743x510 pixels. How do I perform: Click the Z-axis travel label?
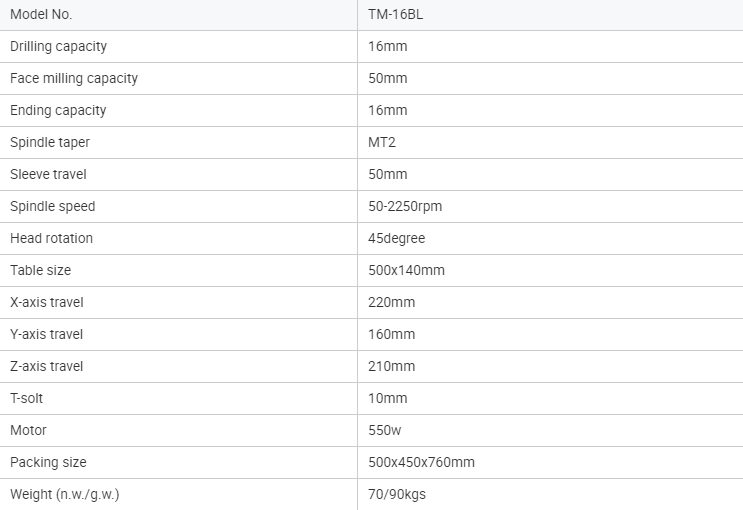click(x=47, y=366)
